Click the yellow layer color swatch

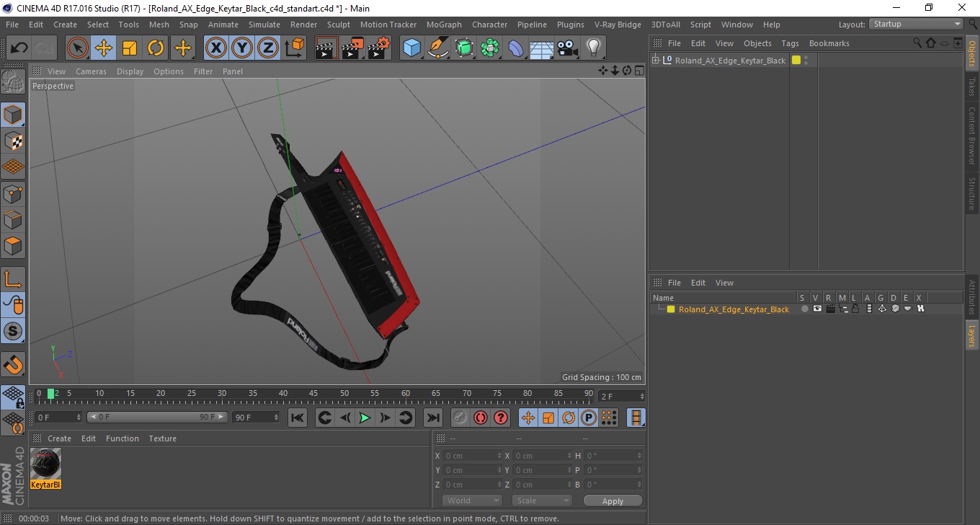[x=671, y=309]
